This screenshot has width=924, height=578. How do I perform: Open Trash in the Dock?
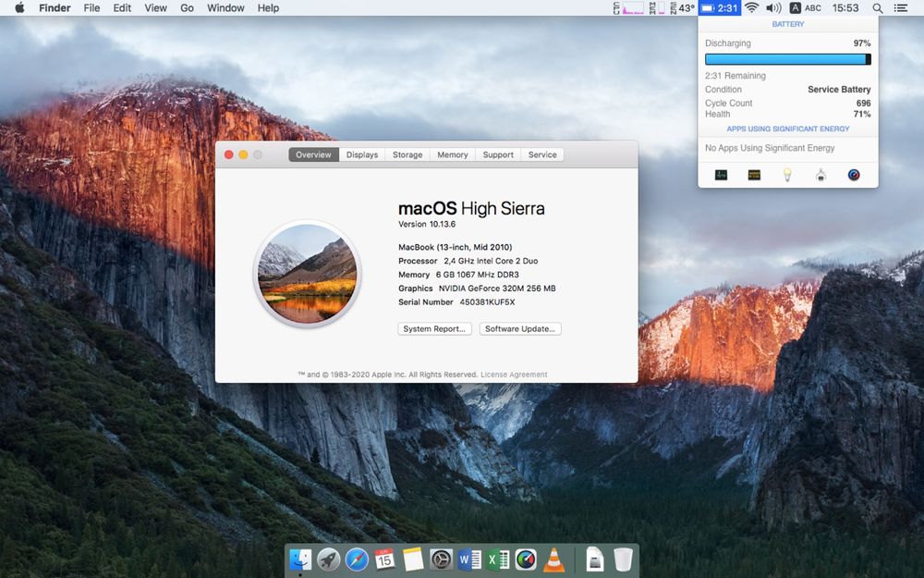pyautogui.click(x=623, y=560)
